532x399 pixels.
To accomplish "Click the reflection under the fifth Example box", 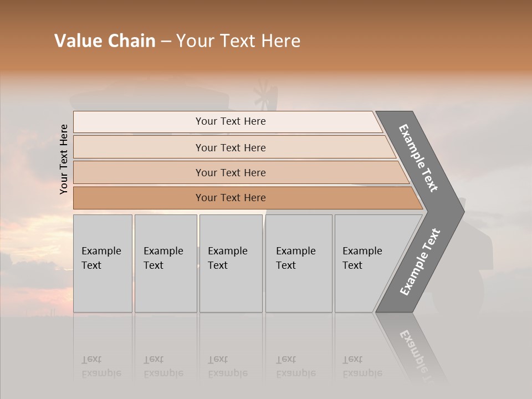I will pyautogui.click(x=363, y=367).
